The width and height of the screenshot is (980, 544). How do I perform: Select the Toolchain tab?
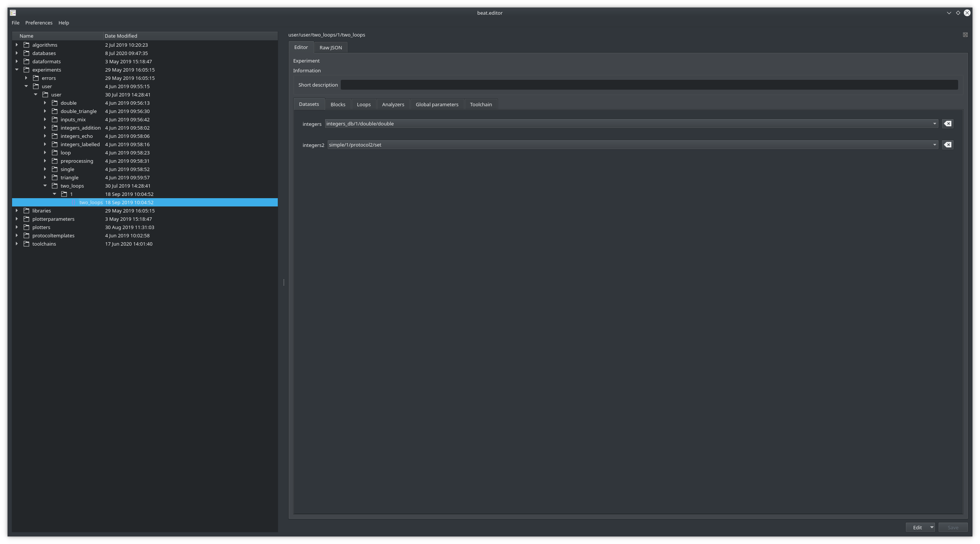coord(481,104)
